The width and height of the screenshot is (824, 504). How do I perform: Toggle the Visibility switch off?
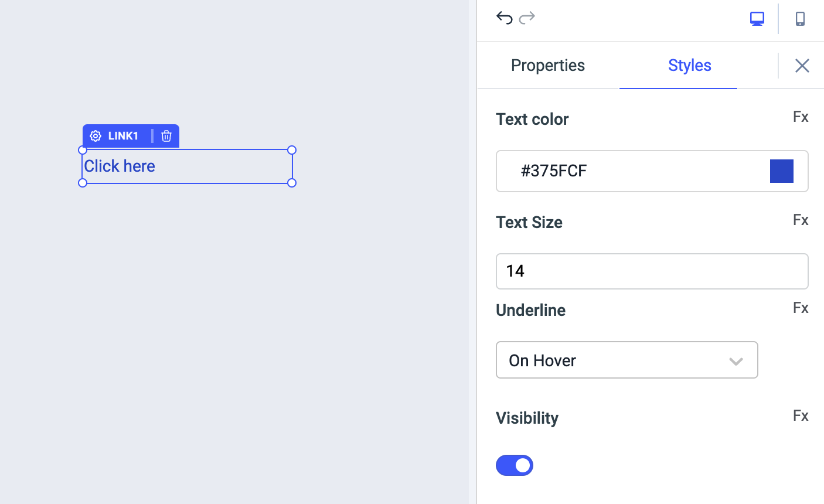515,465
